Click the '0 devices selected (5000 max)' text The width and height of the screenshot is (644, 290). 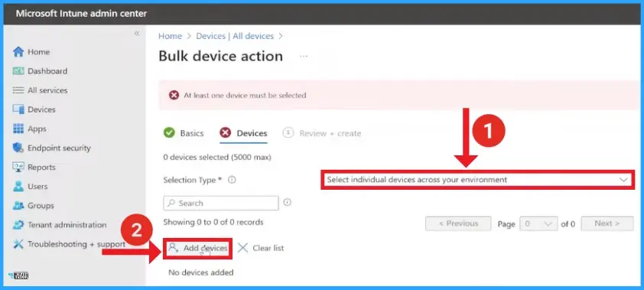217,158
